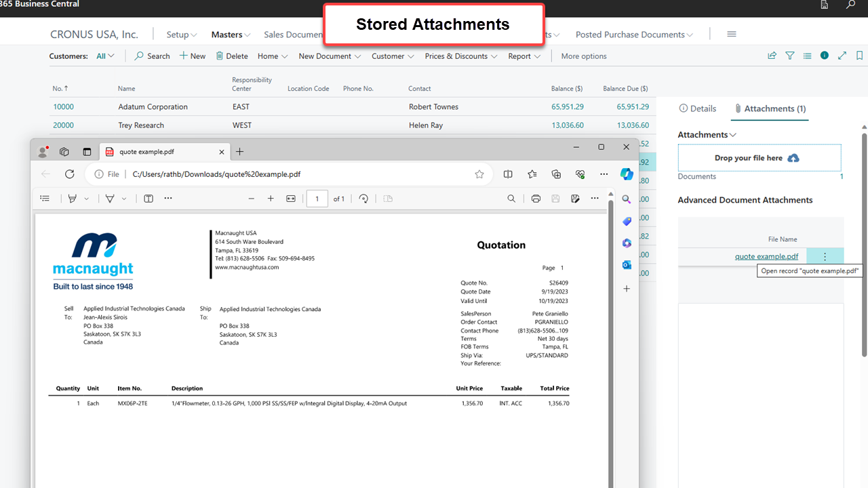The height and width of the screenshot is (488, 868).
Task: Open the PDF contents list icon
Action: pyautogui.click(x=45, y=199)
